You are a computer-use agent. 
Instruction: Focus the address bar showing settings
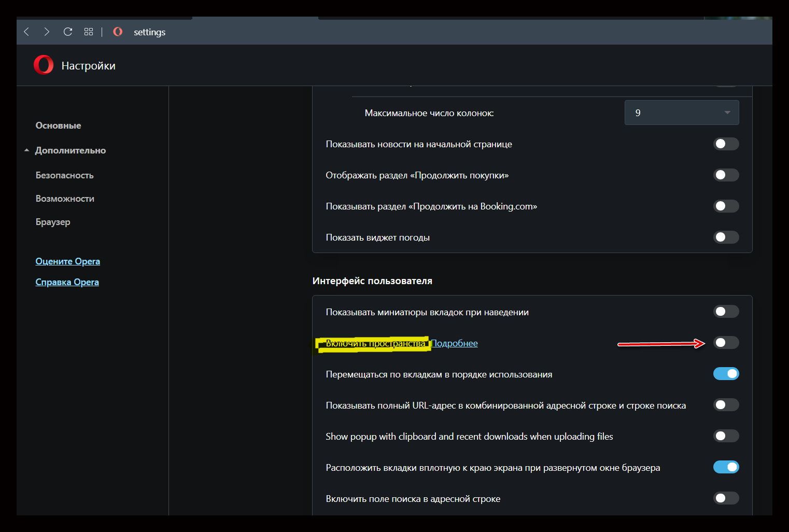(x=149, y=32)
